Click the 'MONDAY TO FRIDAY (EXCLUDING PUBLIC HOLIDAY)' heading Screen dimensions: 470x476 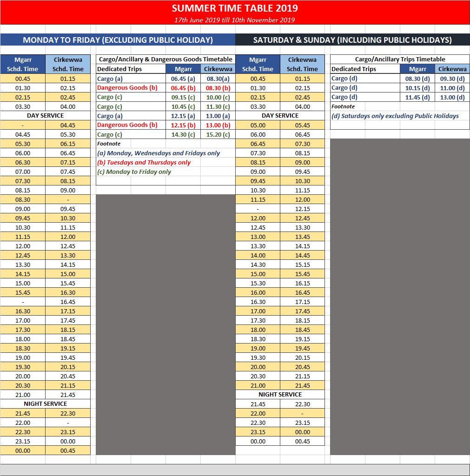118,40
